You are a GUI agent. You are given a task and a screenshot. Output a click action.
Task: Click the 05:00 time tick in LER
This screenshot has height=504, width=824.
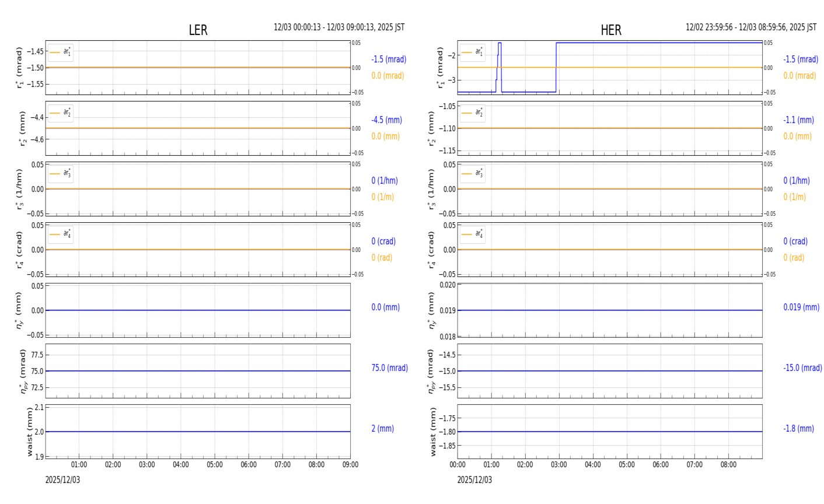coord(215,465)
